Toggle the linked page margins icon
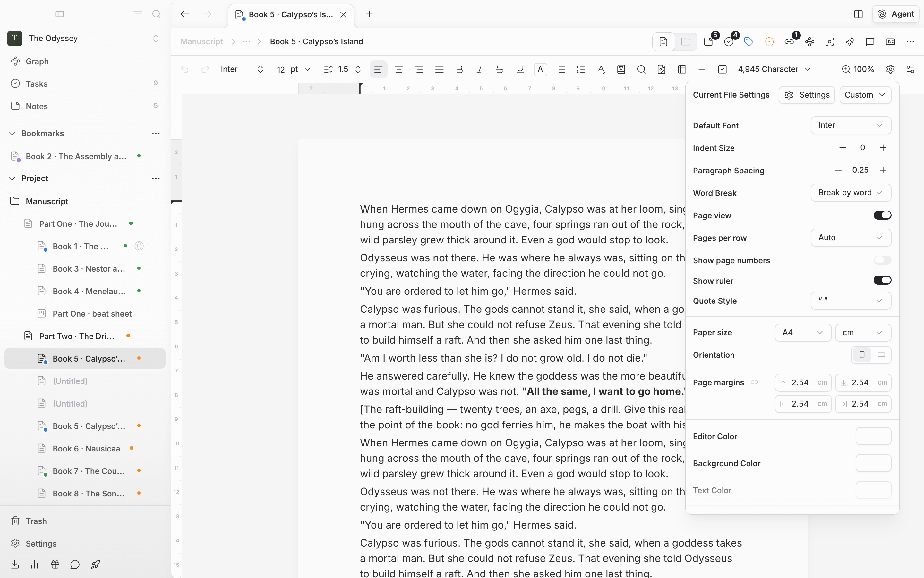The width and height of the screenshot is (924, 578). click(755, 382)
